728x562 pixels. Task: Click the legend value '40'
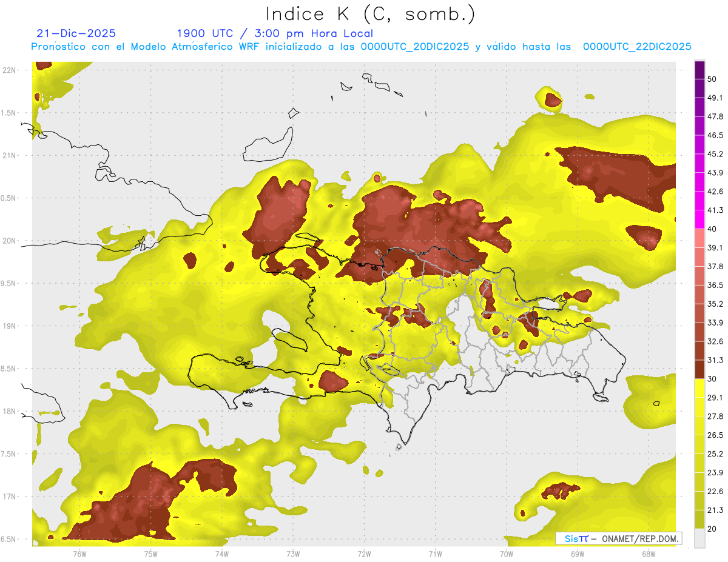tap(712, 229)
